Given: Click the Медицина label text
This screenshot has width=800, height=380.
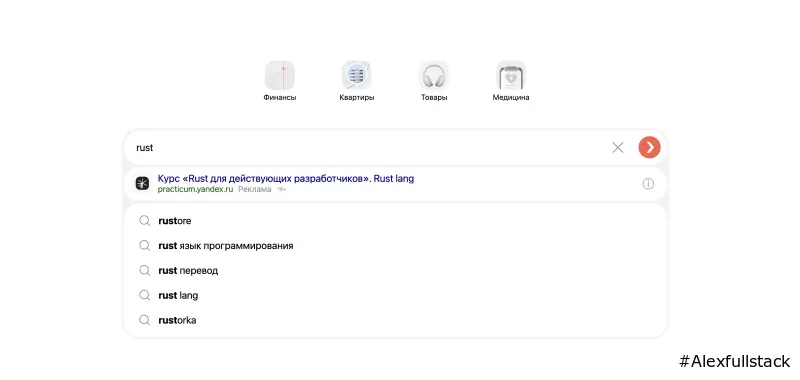Looking at the screenshot, I should [511, 97].
